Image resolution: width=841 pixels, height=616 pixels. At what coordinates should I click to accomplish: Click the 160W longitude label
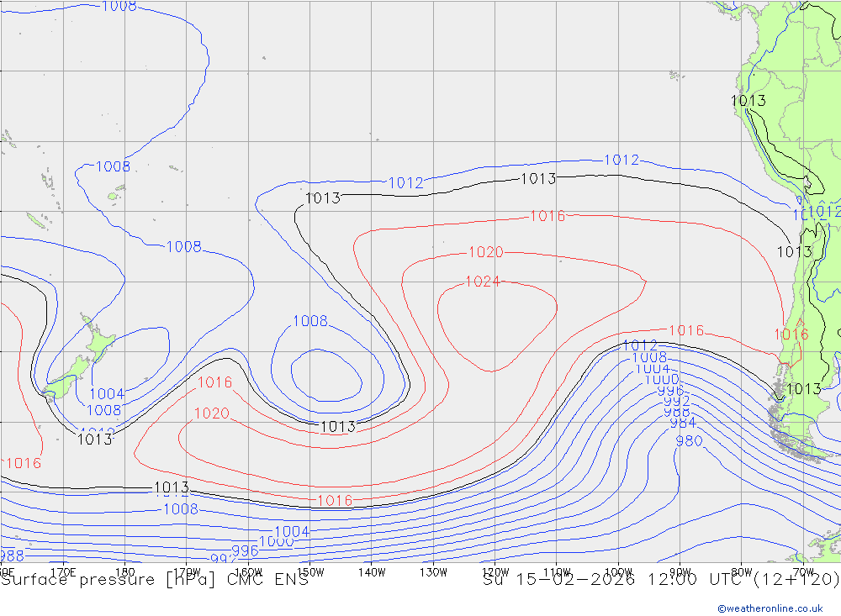pyautogui.click(x=248, y=572)
